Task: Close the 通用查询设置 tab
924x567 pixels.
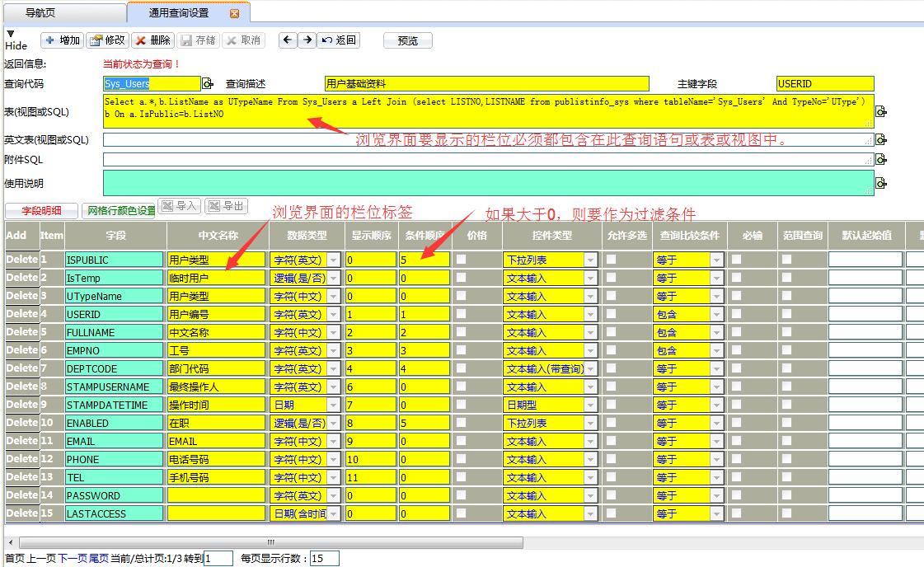Action: (234, 14)
